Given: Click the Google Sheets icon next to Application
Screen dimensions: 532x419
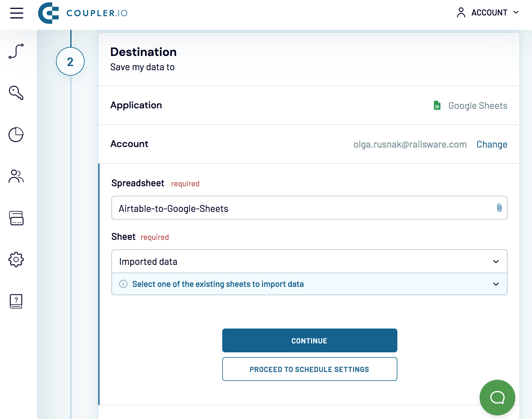Looking at the screenshot, I should pos(437,105).
